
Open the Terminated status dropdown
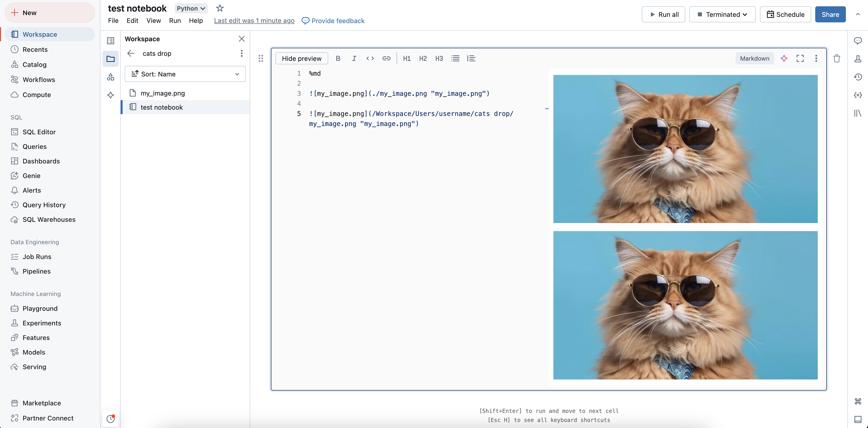click(x=747, y=14)
